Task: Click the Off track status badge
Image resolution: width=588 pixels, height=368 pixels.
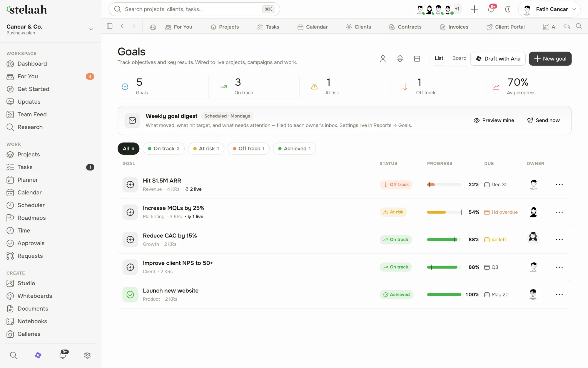Action: click(x=396, y=185)
